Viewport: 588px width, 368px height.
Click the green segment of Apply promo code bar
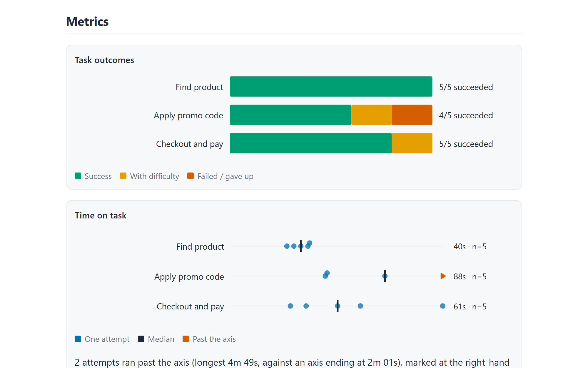[x=290, y=115]
